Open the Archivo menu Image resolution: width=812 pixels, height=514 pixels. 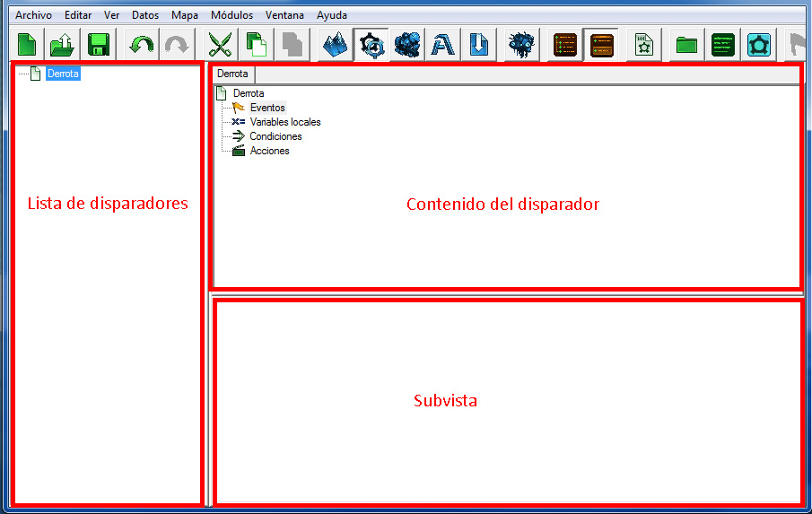coord(34,15)
